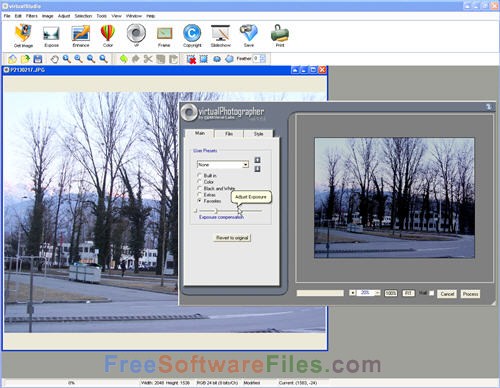
Task: Click the small floppy disk save icon
Action: tap(38, 59)
